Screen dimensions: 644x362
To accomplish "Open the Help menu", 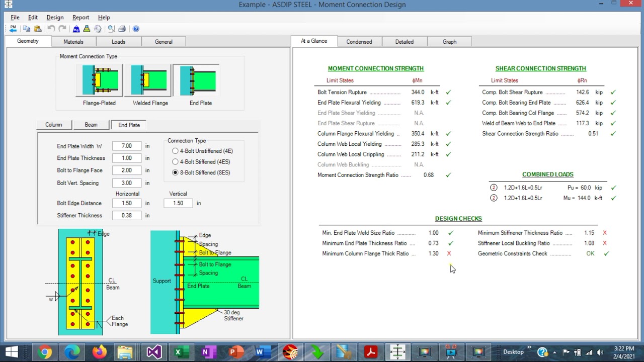I will (104, 17).
